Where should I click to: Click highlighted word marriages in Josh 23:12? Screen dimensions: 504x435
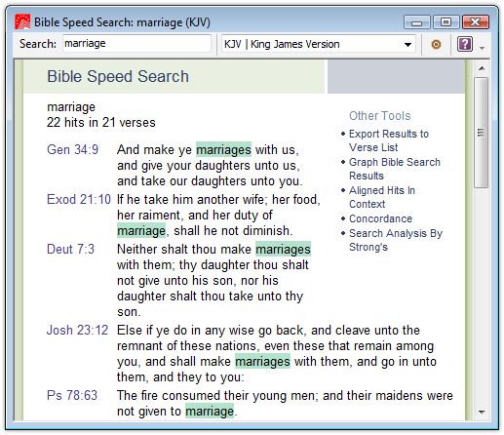pyautogui.click(x=262, y=361)
